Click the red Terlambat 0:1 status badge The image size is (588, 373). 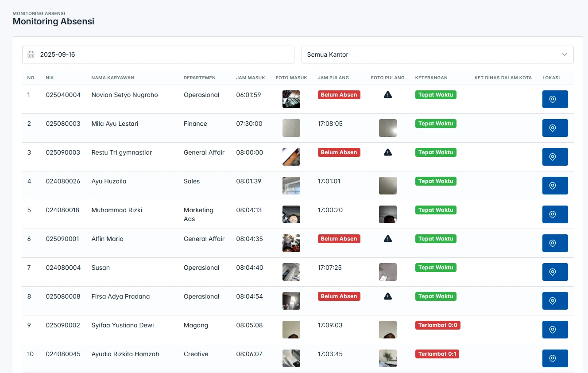(437, 354)
